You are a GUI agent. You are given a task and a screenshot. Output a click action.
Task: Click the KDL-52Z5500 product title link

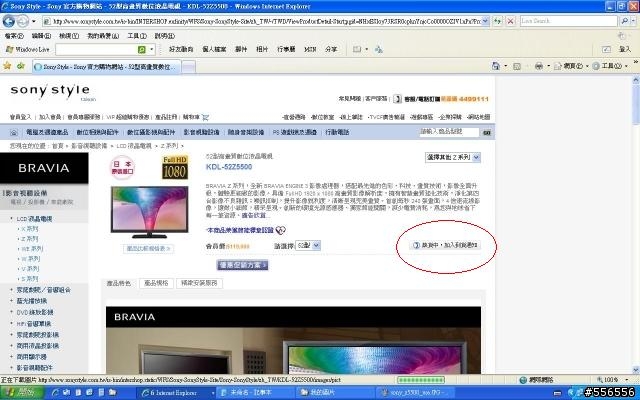[229, 167]
